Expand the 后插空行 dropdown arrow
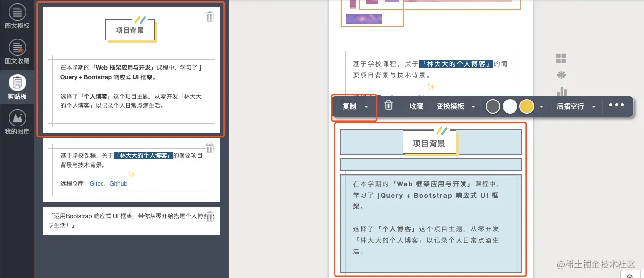 [594, 106]
